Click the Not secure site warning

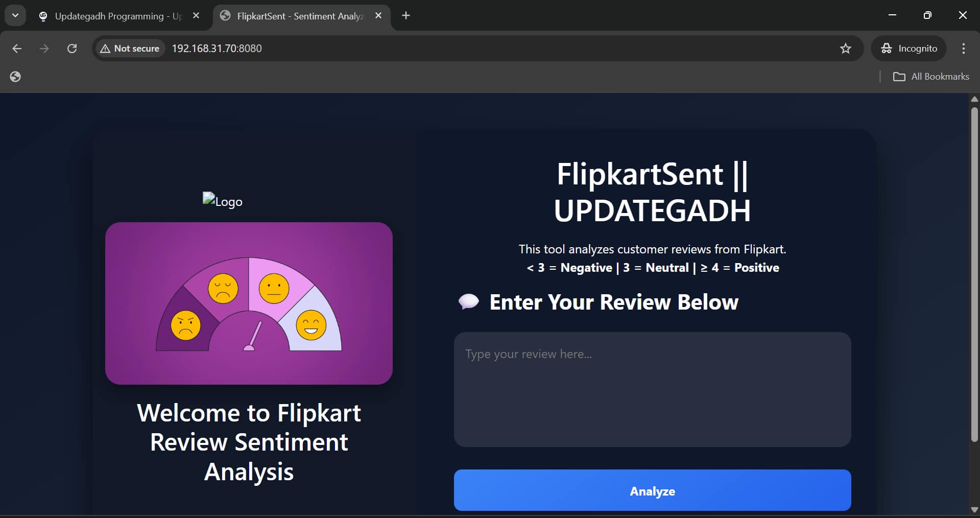[x=130, y=49]
